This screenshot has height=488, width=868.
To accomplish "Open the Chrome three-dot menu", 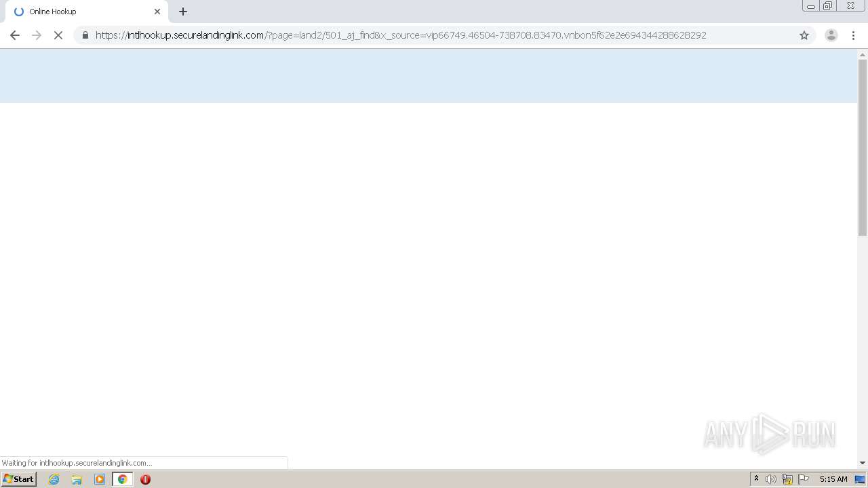I will 854,35.
